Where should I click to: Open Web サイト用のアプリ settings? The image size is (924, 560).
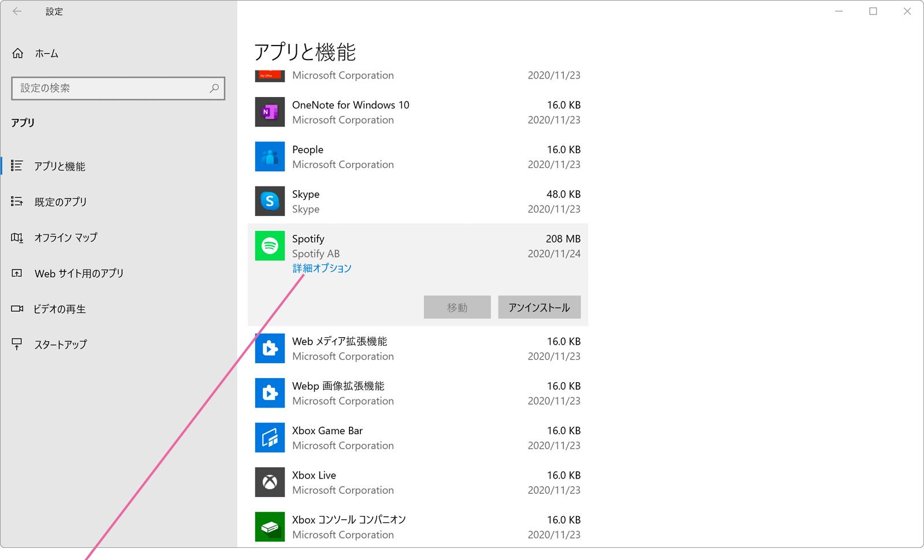pyautogui.click(x=79, y=273)
